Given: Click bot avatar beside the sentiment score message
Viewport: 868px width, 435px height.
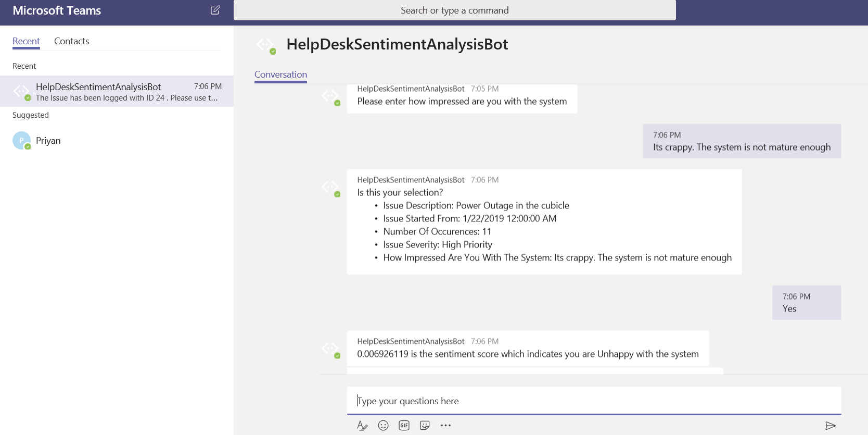Looking at the screenshot, I should pyautogui.click(x=330, y=349).
